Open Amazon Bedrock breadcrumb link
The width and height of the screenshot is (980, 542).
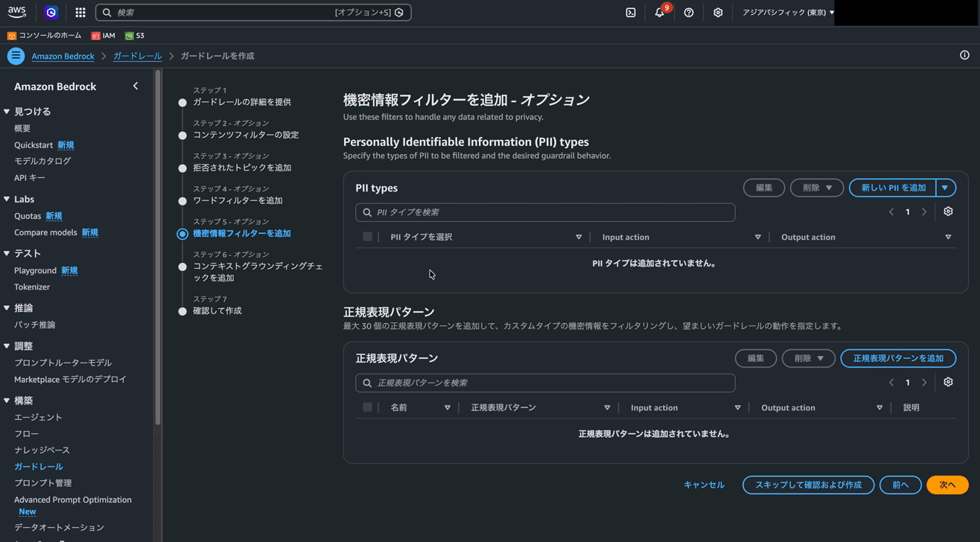pyautogui.click(x=63, y=56)
